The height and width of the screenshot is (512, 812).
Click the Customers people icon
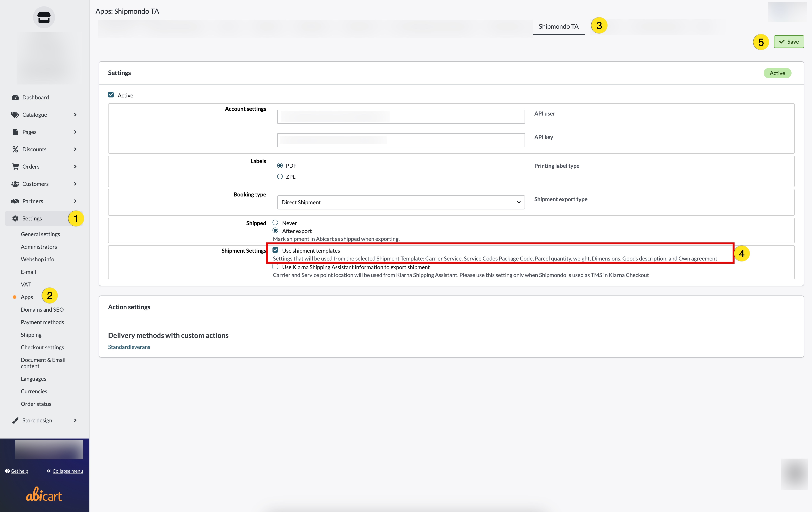click(15, 184)
